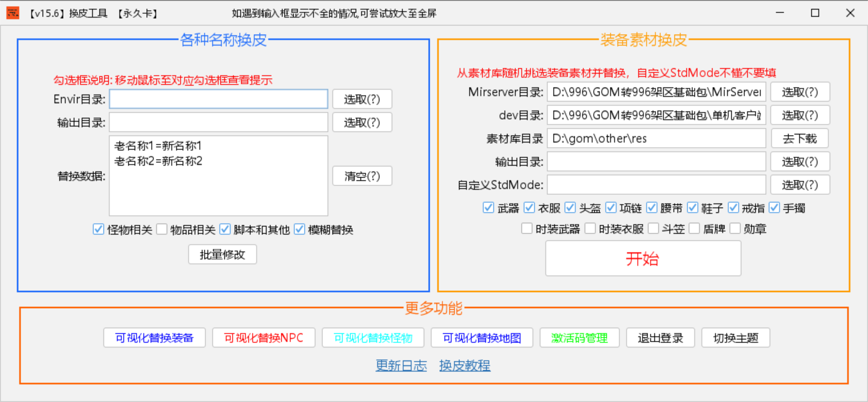This screenshot has height=402, width=868.
Task: Toggle the 鞋子 checkbox
Action: pos(692,207)
